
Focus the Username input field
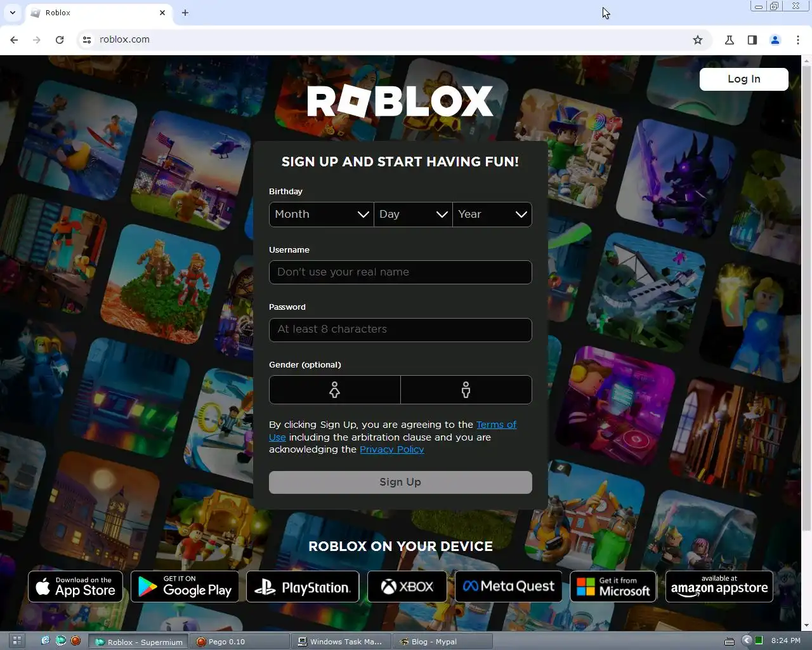(x=400, y=272)
